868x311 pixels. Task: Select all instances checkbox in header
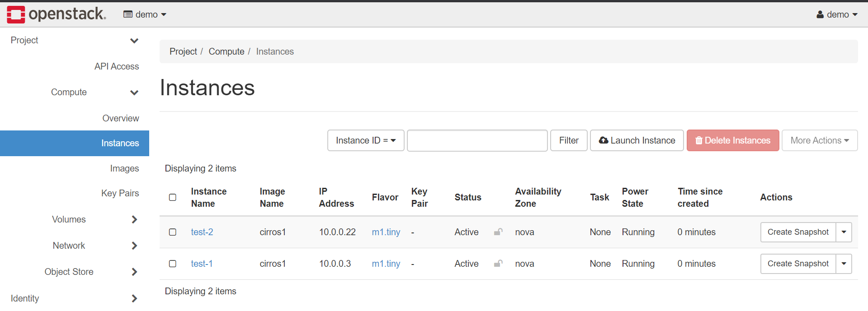173,197
